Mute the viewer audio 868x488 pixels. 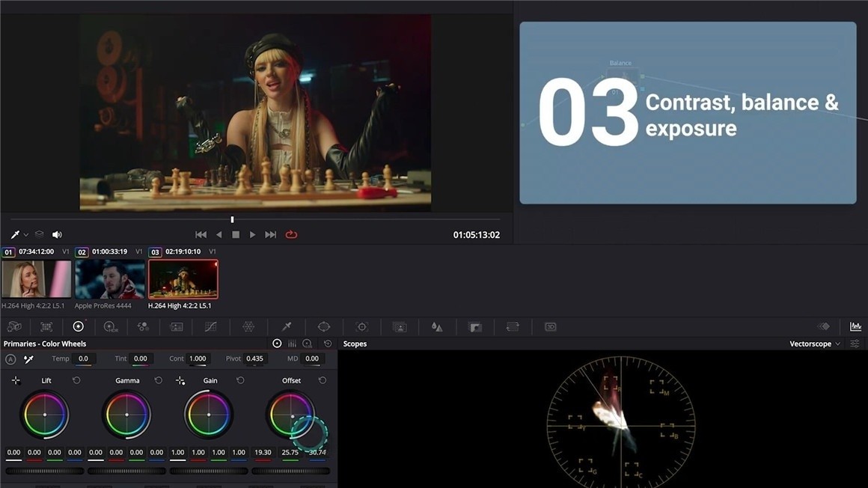pyautogui.click(x=57, y=235)
